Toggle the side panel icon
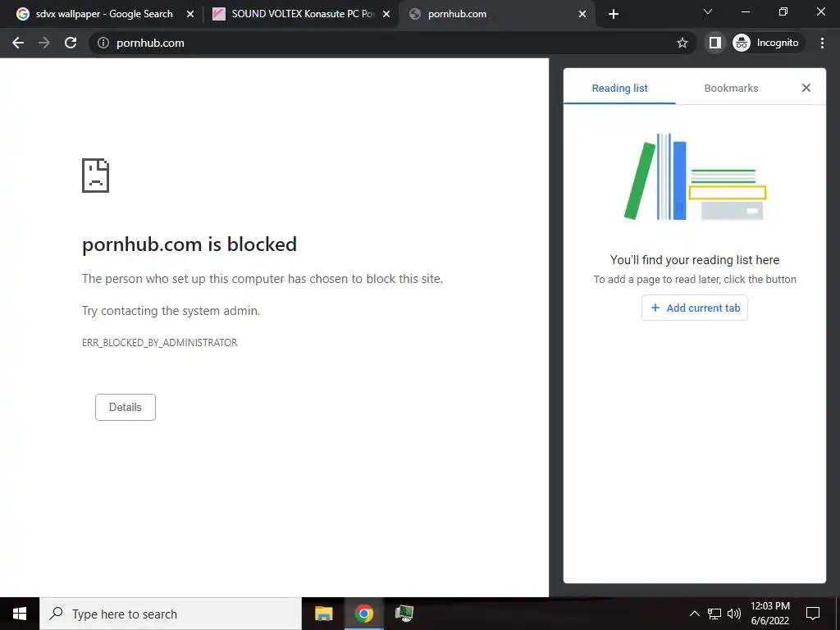The width and height of the screenshot is (840, 630). 715,43
